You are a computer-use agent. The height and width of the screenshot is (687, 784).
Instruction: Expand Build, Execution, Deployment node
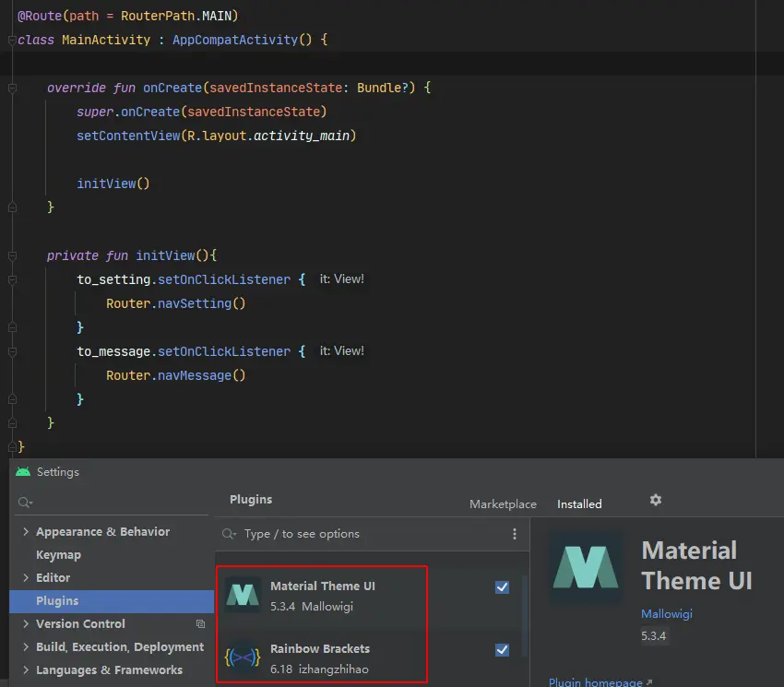tap(26, 646)
